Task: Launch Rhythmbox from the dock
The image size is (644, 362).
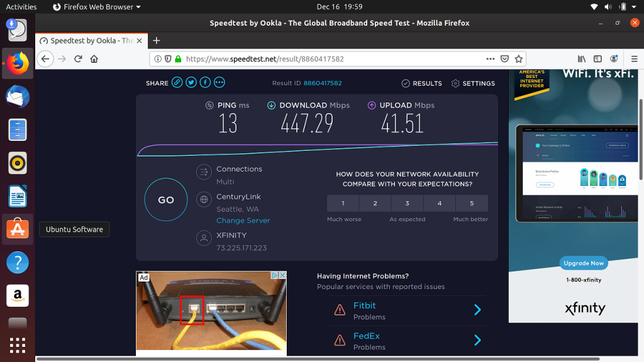Action: click(18, 163)
